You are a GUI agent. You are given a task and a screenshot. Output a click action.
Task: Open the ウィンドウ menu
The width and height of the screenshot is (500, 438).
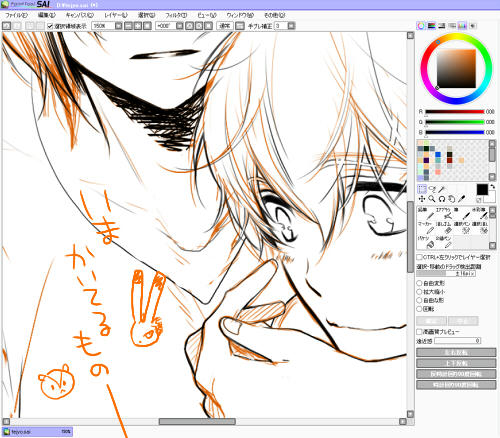240,15
